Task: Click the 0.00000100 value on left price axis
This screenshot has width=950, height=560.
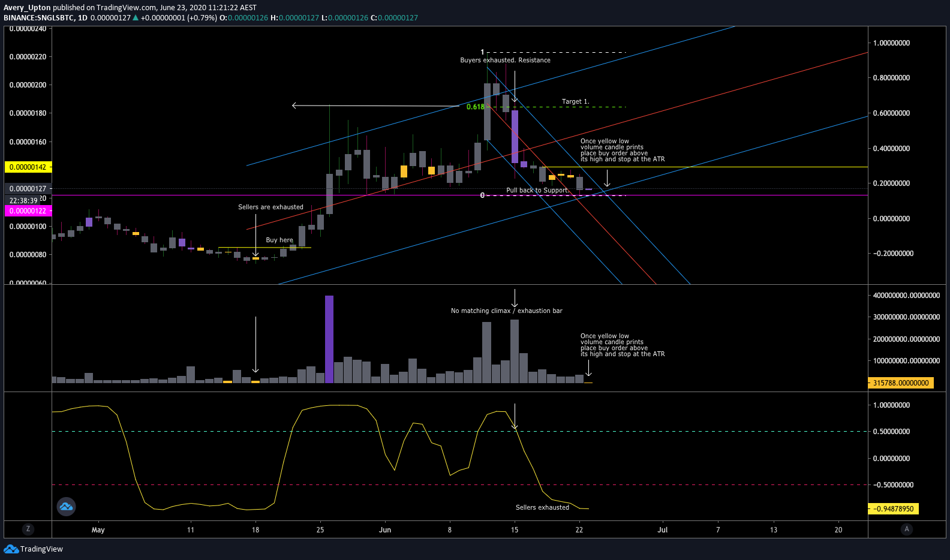Action: coord(28,227)
